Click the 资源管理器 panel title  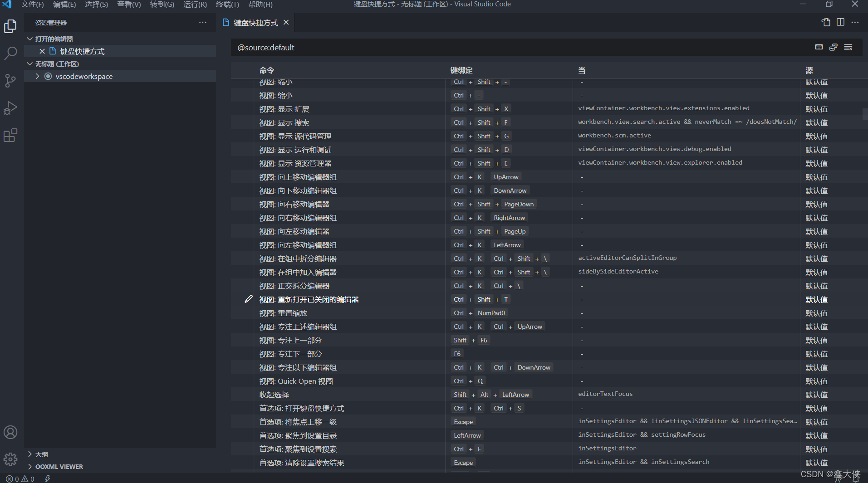tap(51, 22)
